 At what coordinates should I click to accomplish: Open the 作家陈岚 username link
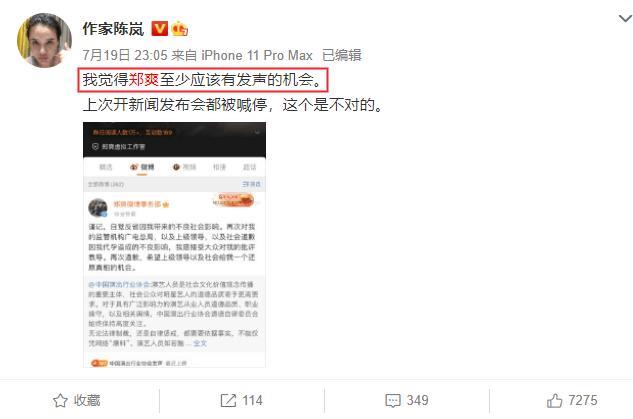[x=113, y=29]
